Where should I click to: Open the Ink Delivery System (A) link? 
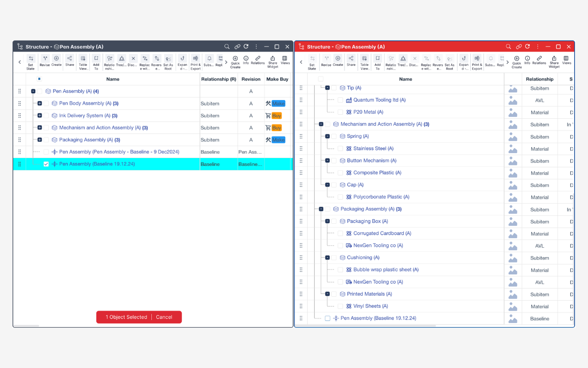tap(84, 116)
